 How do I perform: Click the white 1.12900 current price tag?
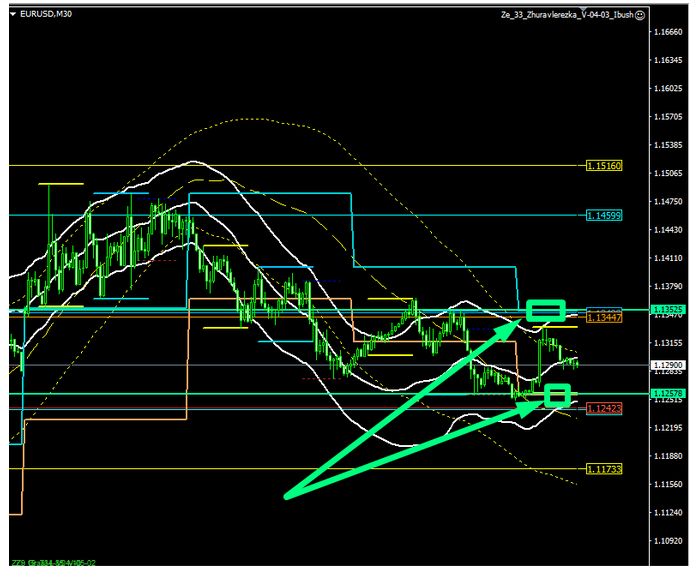pos(668,365)
